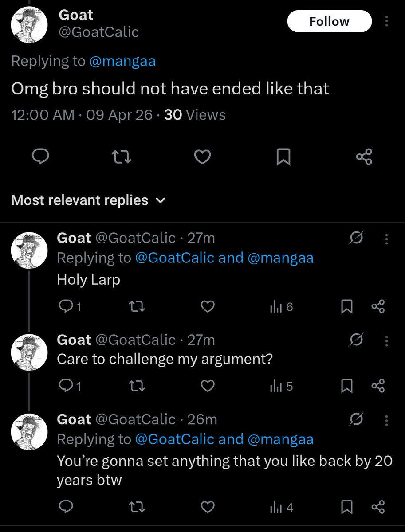Open more options on 'Holy Larp' reply
This screenshot has width=405, height=532.
(387, 239)
